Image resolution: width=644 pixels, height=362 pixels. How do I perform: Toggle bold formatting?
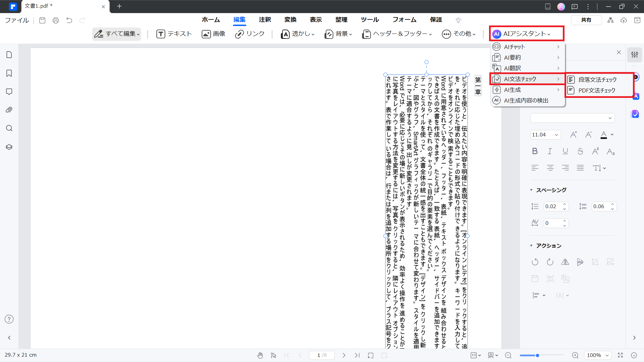pos(535,152)
